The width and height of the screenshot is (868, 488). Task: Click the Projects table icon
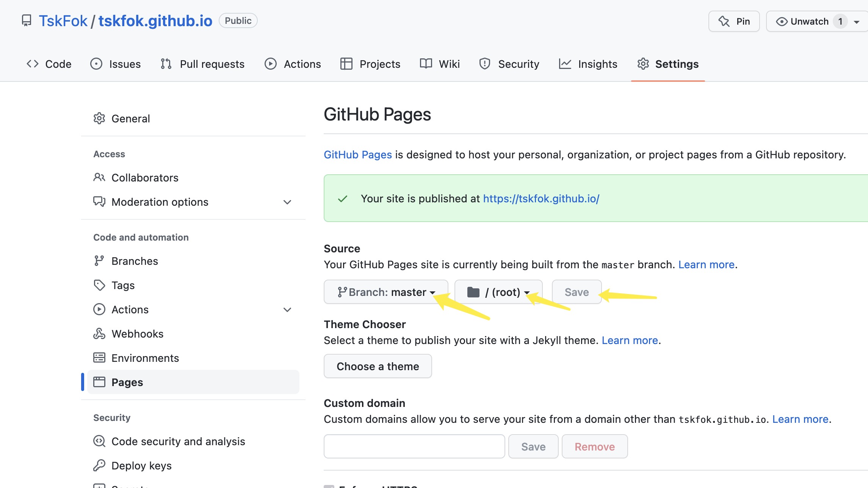point(346,64)
